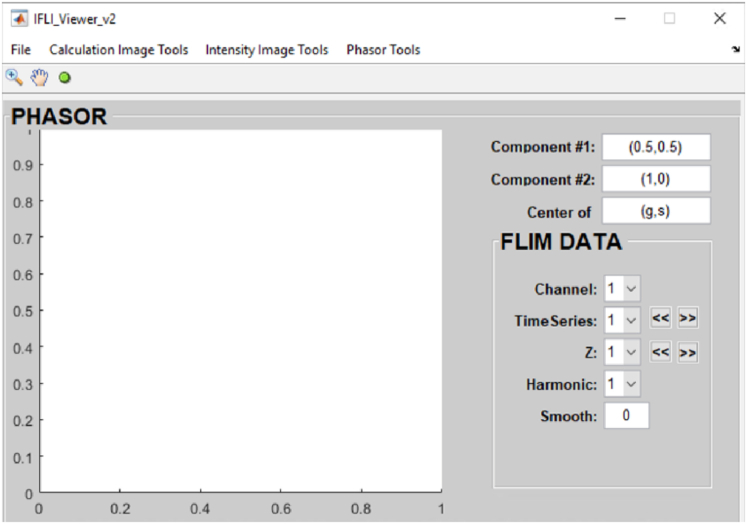Select the zoom magnifier tool
Image resolution: width=747 pixels, height=524 pixels.
pos(14,77)
